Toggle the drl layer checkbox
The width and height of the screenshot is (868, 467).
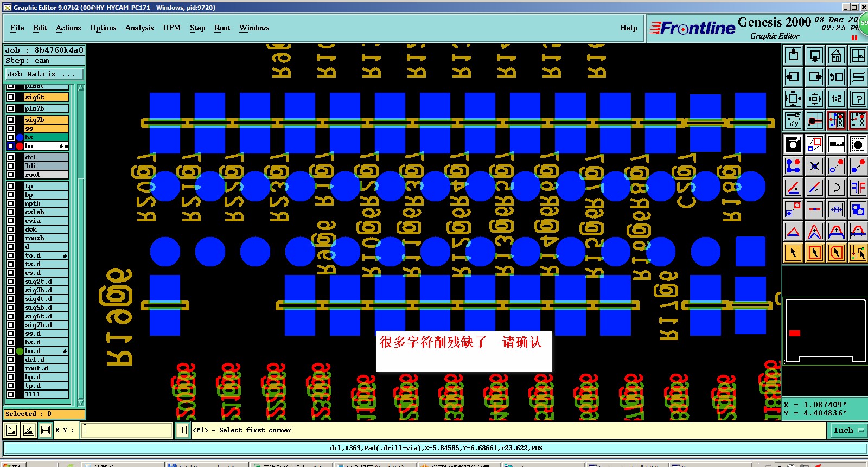(11, 157)
